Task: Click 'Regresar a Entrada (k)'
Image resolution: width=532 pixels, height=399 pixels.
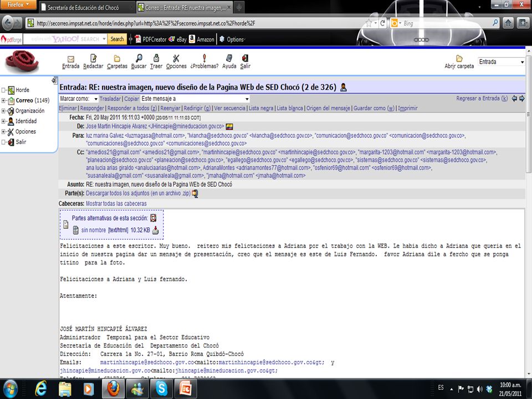Action: [482, 99]
